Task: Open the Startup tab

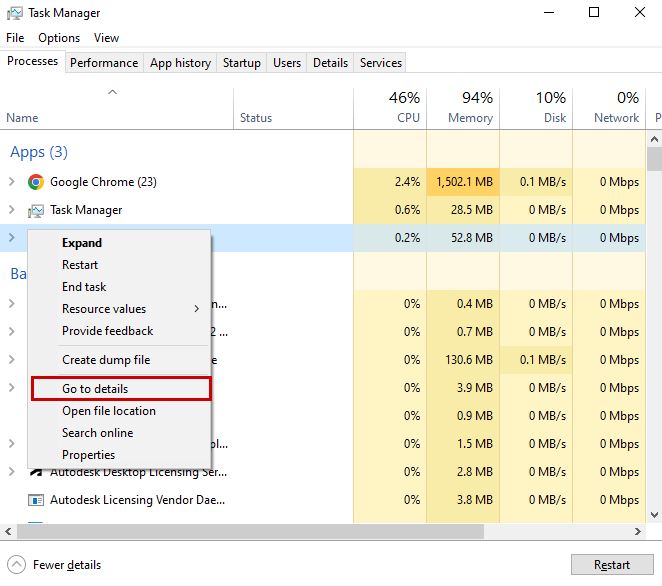Action: tap(241, 63)
